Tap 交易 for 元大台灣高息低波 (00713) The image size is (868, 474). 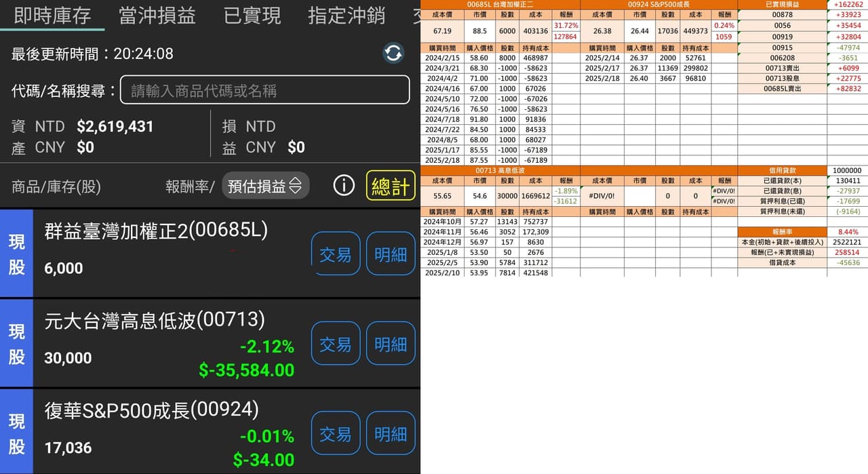click(336, 344)
